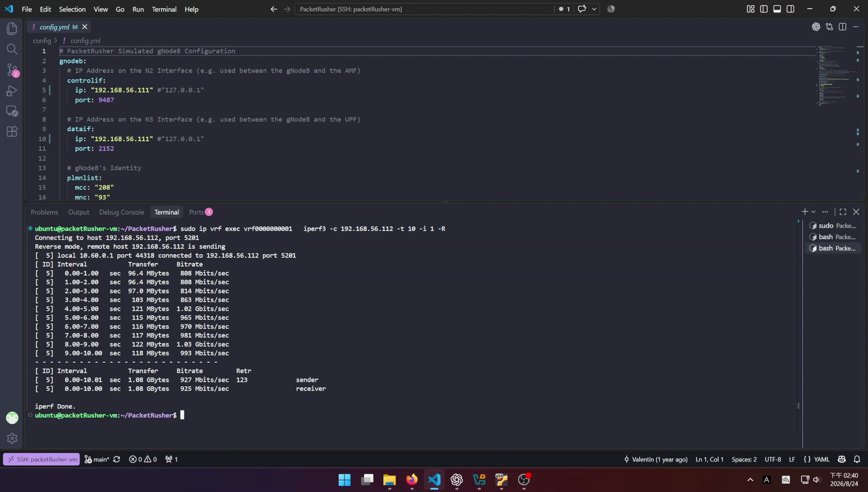
Task: Toggle bottom Panel visibility
Action: (777, 9)
